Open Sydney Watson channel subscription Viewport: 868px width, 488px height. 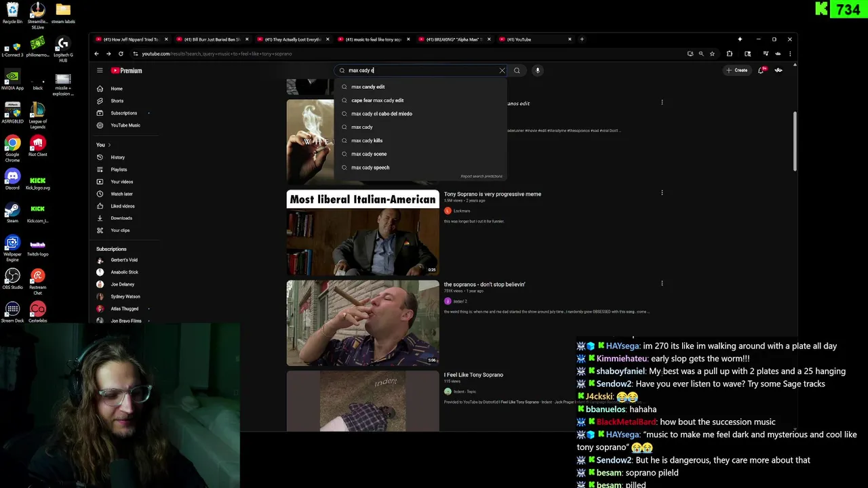pyautogui.click(x=125, y=297)
